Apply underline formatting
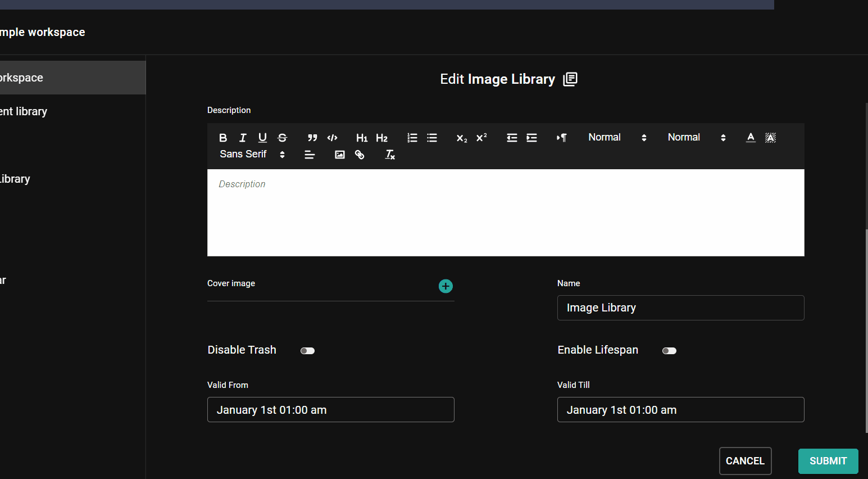 click(262, 138)
